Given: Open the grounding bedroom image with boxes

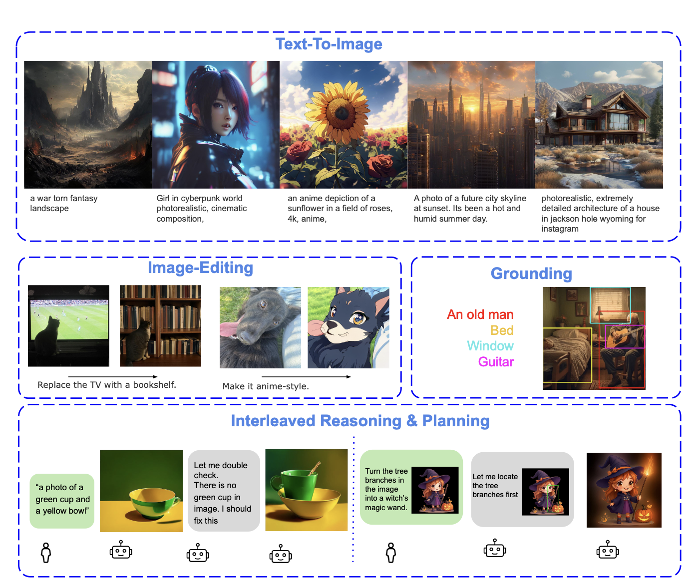Looking at the screenshot, I should pos(594,338).
